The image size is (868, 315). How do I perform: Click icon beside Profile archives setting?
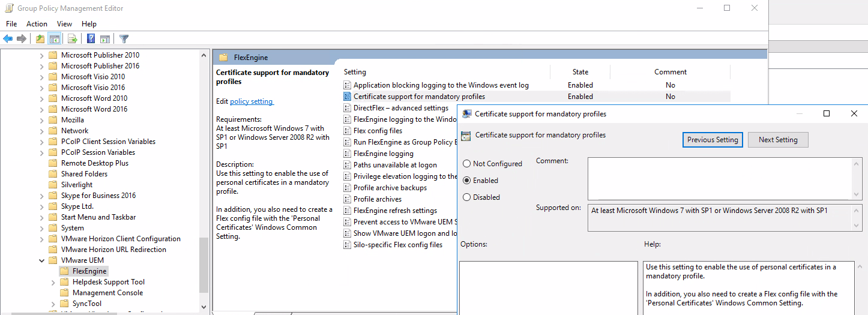click(x=347, y=199)
